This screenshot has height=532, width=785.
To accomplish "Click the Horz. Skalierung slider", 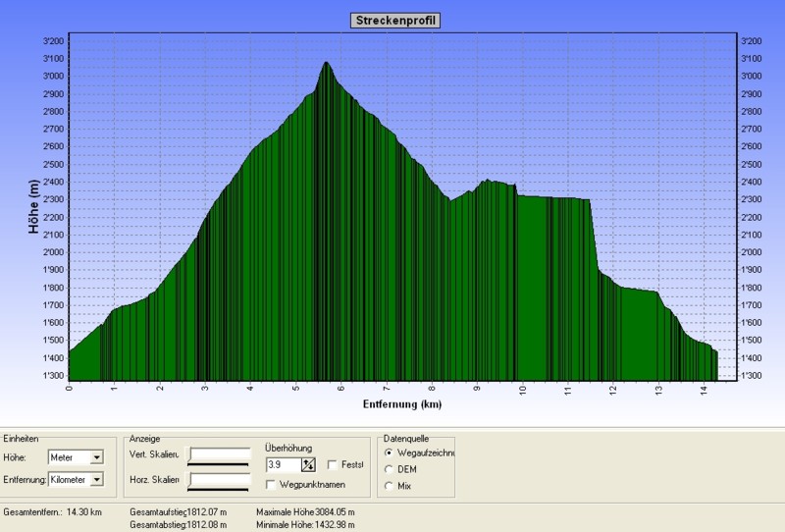I will 219,479.
